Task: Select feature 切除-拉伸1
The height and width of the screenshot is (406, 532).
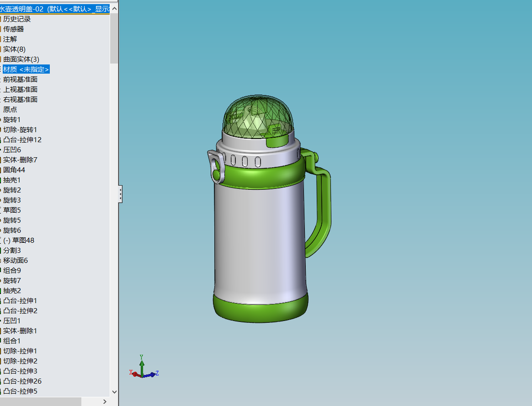Action: pos(20,351)
